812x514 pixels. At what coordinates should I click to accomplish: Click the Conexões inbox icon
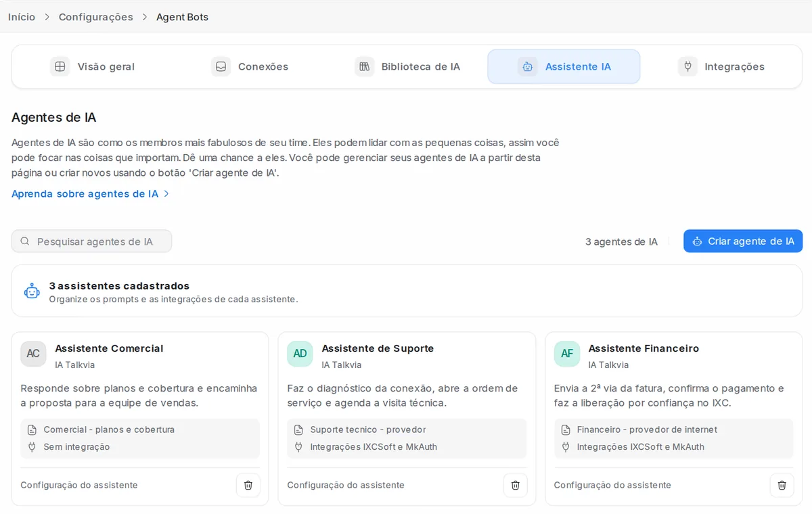tap(221, 66)
